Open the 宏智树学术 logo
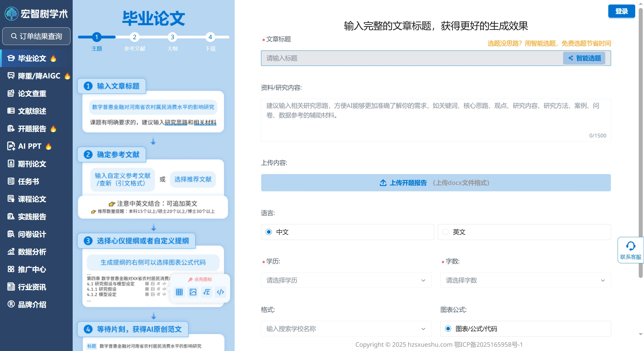The height and width of the screenshot is (351, 644). (36, 14)
